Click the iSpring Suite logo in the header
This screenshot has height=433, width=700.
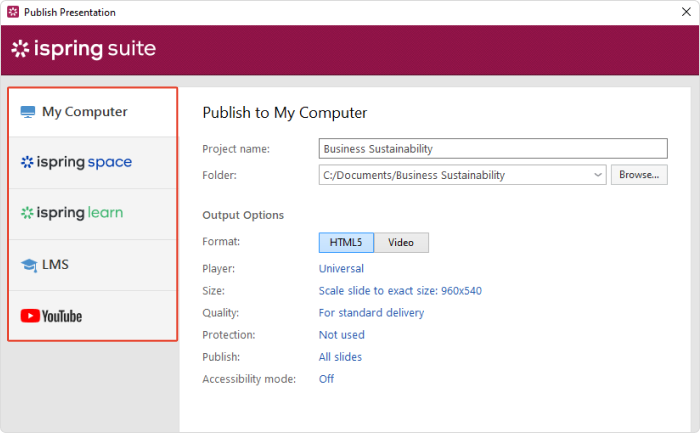click(x=83, y=49)
